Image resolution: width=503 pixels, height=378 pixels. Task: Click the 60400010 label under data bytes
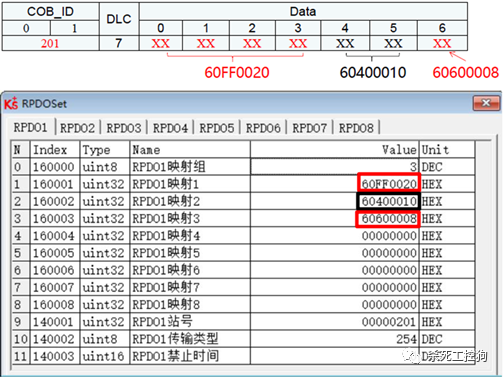click(373, 72)
